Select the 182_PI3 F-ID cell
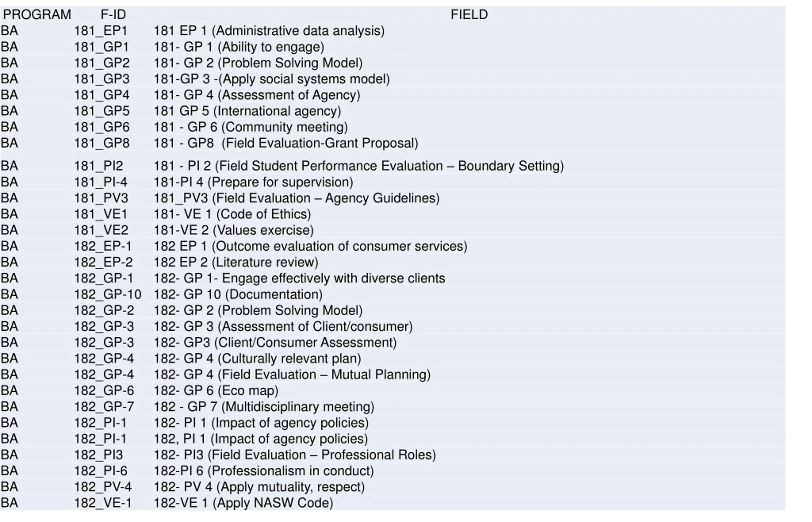Viewport: 812px width, 522px height. click(99, 455)
